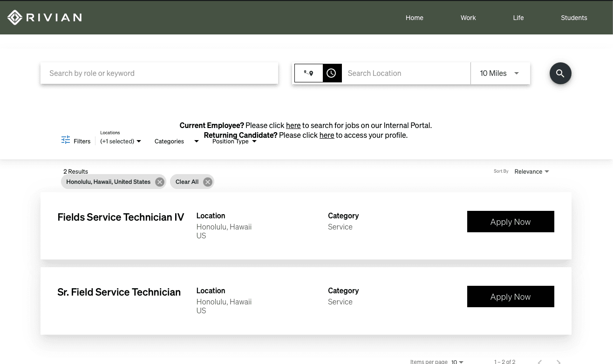613x364 pixels.
Task: Open the Students nav item
Action: [x=574, y=18]
